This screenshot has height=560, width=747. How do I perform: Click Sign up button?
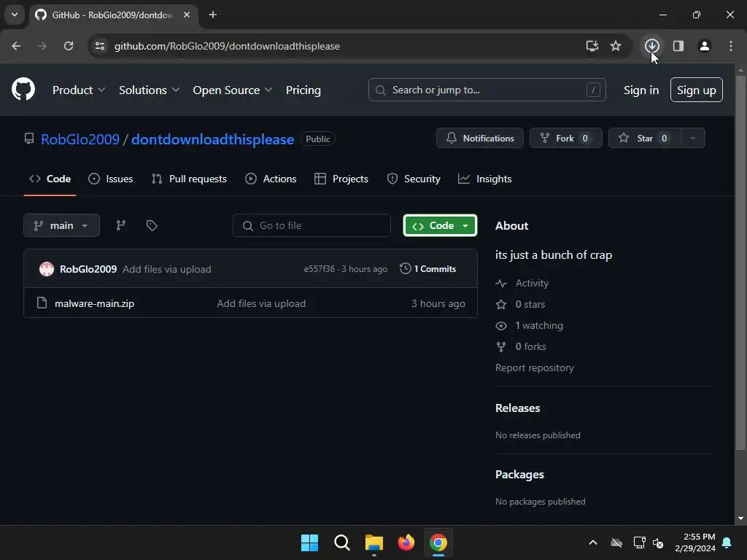(696, 90)
